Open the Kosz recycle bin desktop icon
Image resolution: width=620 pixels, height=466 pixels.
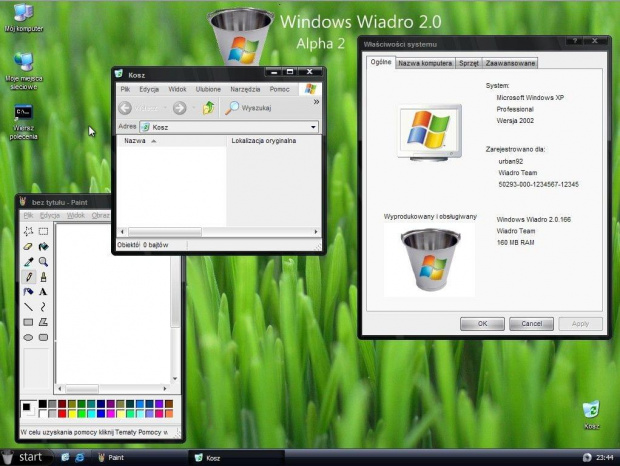click(x=592, y=415)
